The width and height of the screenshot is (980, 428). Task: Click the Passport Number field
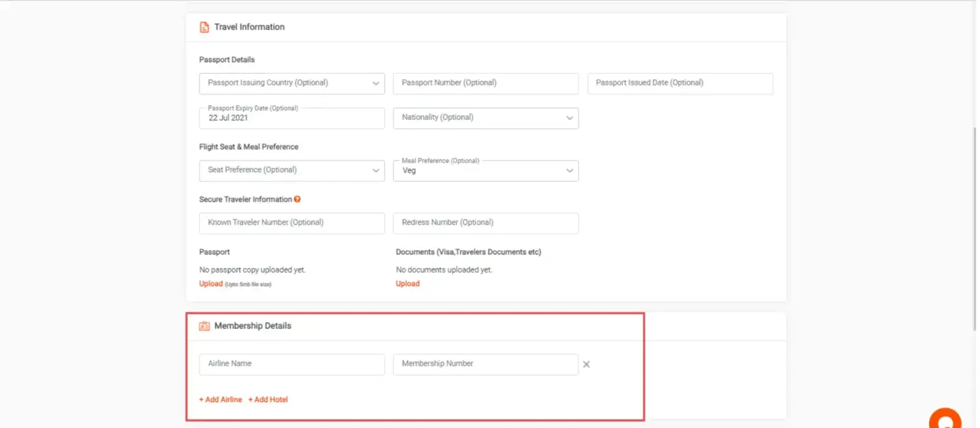pyautogui.click(x=486, y=84)
